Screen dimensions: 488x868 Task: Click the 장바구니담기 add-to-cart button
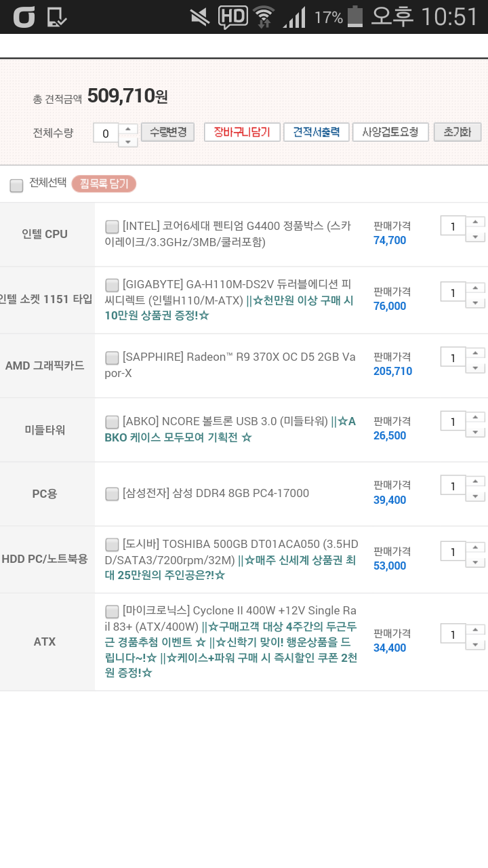click(242, 132)
